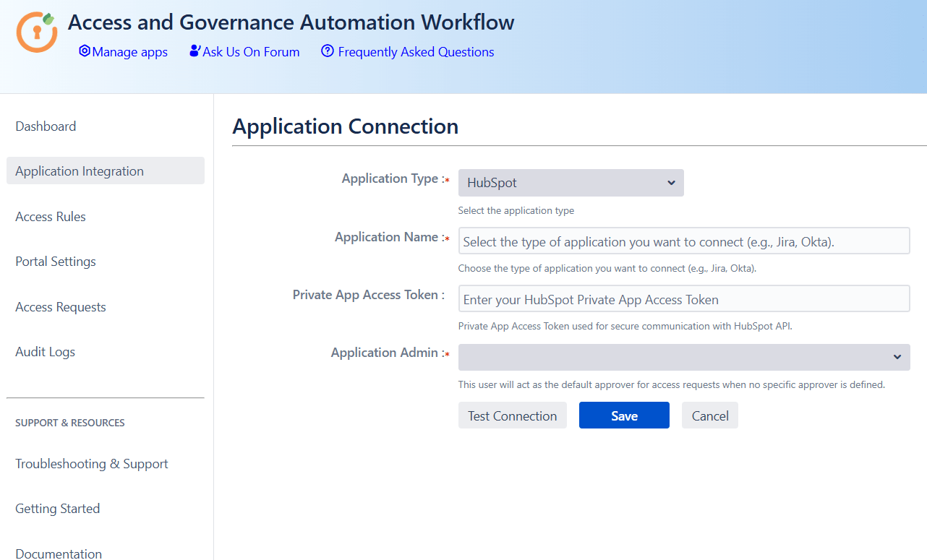Open Access Rules in the sidebar

(x=51, y=217)
